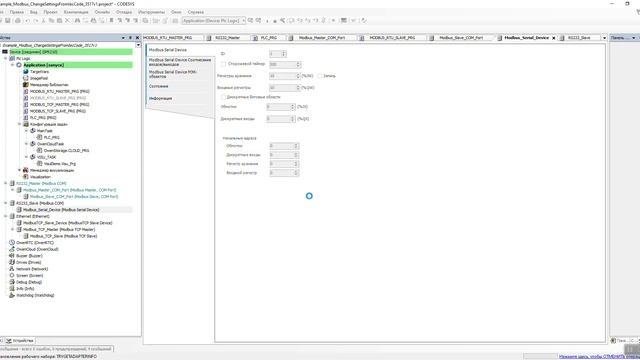Click the VISU_TASK icon in device tree
Viewport: 640px width, 360px height.
(33, 157)
